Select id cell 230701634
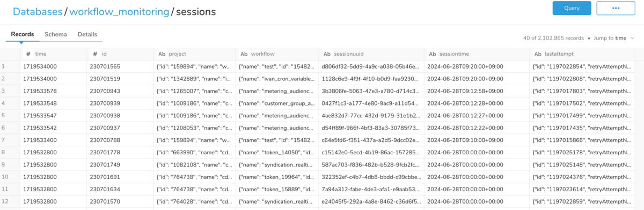 [x=120, y=189]
